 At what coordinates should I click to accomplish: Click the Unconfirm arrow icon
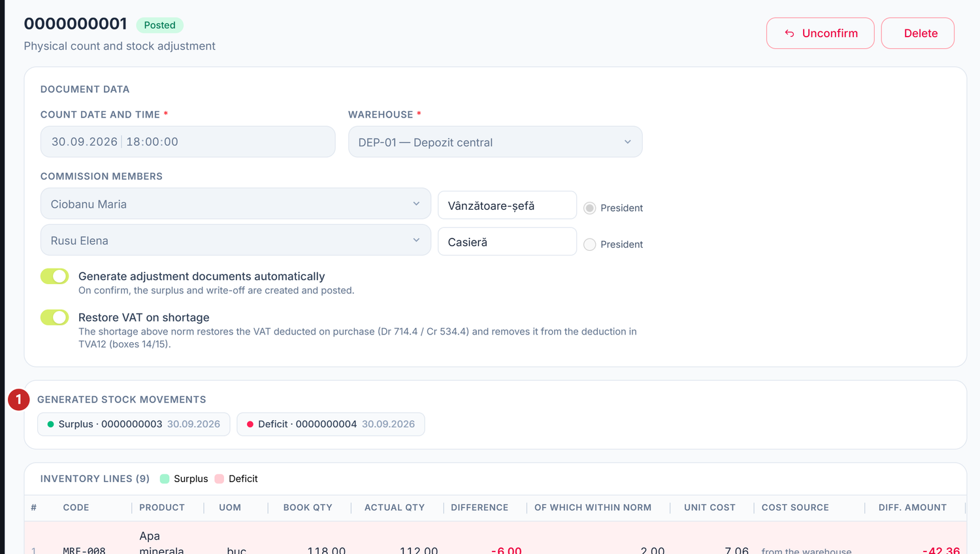coord(789,33)
